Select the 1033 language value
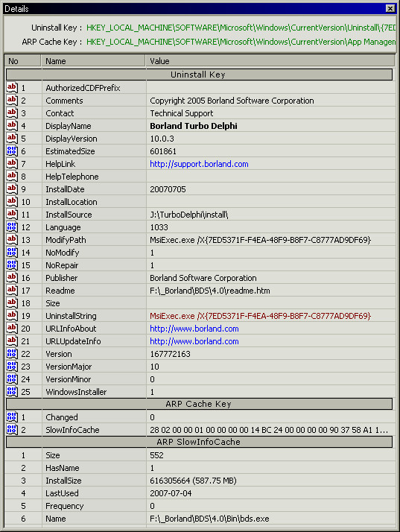This screenshot has height=532, width=400. (159, 227)
